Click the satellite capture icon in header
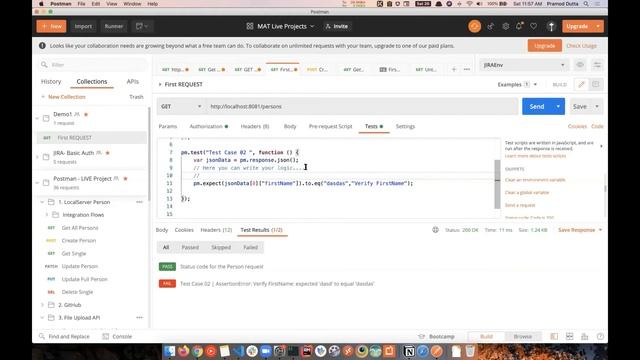The width and height of the screenshot is (640, 360). click(491, 27)
